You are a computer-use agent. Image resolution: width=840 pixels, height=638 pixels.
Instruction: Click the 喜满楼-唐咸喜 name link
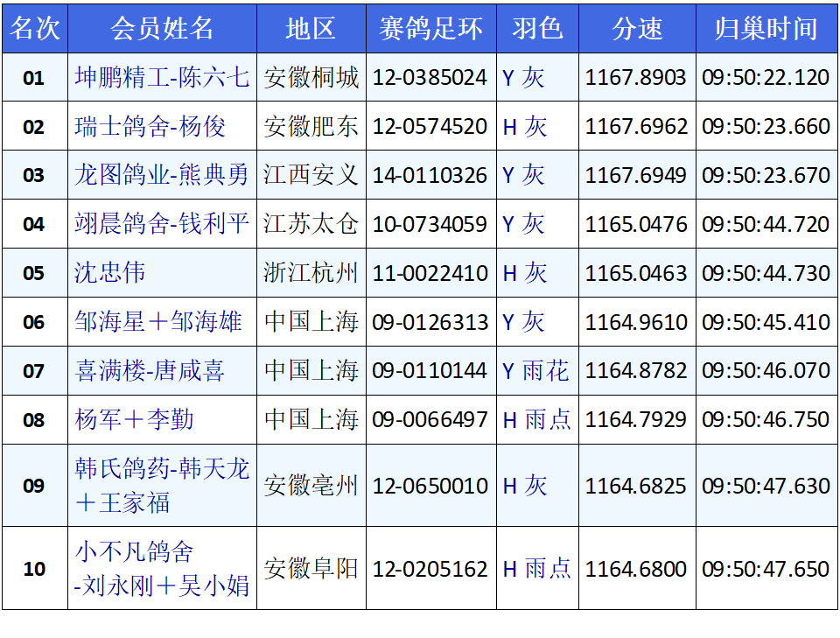click(150, 371)
